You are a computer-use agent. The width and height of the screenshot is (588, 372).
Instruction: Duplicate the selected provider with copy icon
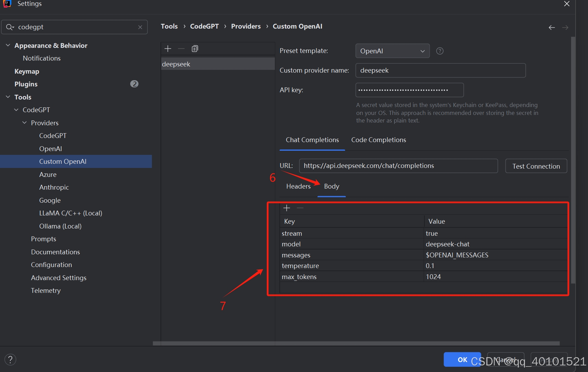(195, 49)
